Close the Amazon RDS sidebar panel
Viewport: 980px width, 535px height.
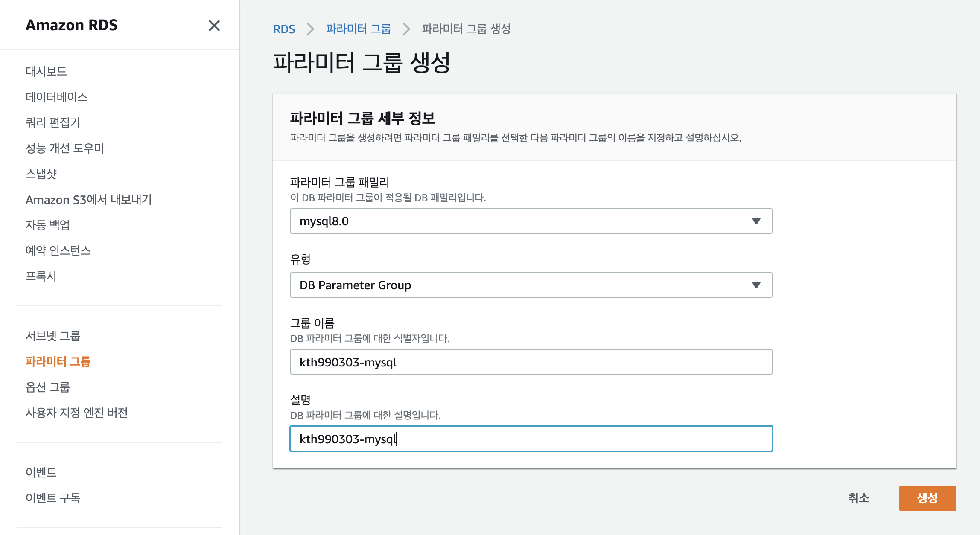tap(214, 26)
